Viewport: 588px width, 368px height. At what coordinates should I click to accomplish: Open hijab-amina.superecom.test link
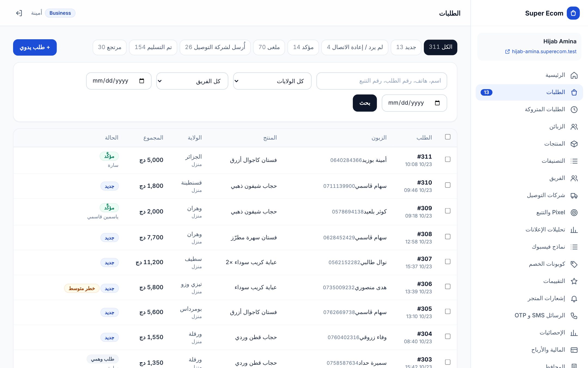pos(541,52)
